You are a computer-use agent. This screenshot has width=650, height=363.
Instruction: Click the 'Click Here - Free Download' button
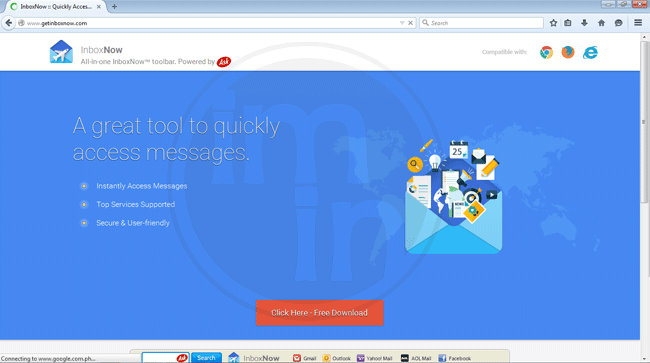pos(320,313)
